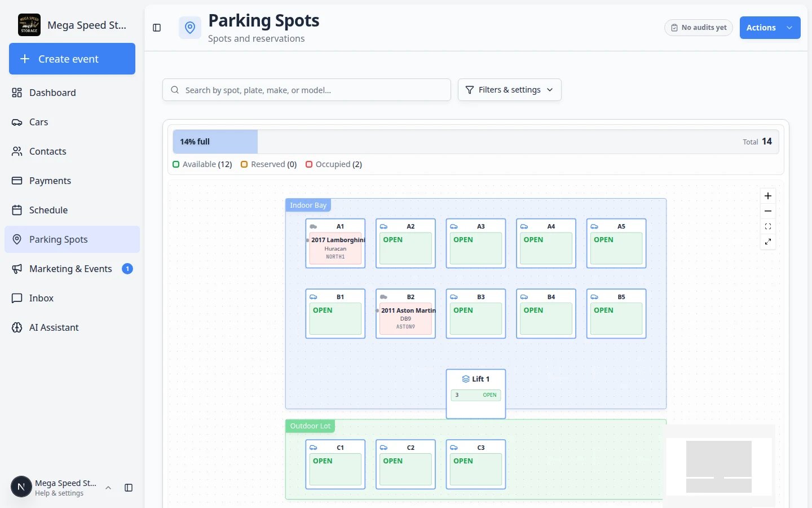Open Marketing & Events
Screen dimensions: 812x508
point(72,269)
